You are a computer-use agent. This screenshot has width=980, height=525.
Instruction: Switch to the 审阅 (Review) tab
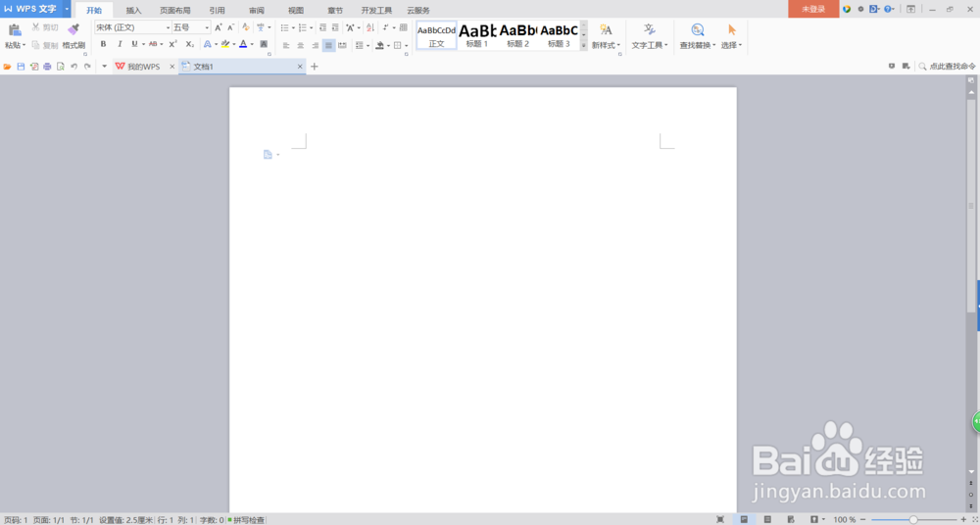click(x=256, y=11)
